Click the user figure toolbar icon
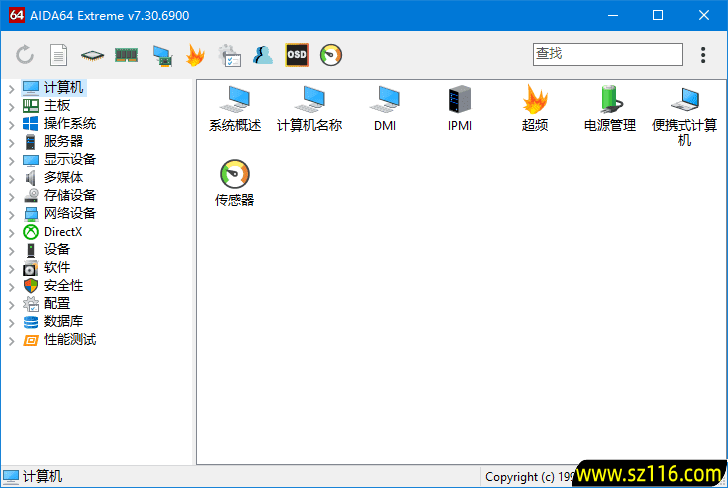Image resolution: width=728 pixels, height=488 pixels. 263,55
